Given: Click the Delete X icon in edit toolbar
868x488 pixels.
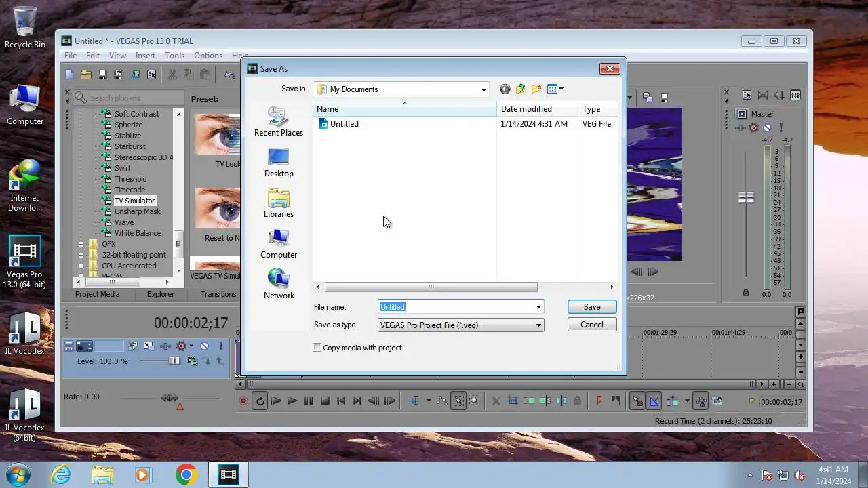Looking at the screenshot, I should [496, 401].
